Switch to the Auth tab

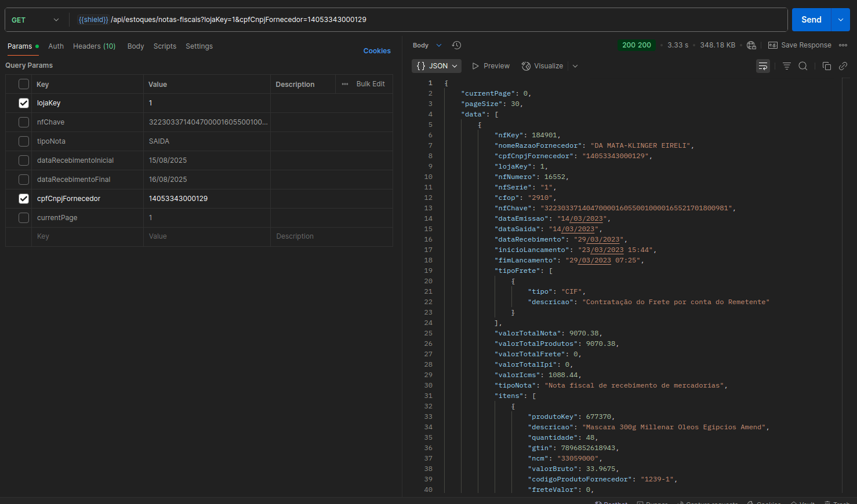click(x=56, y=46)
